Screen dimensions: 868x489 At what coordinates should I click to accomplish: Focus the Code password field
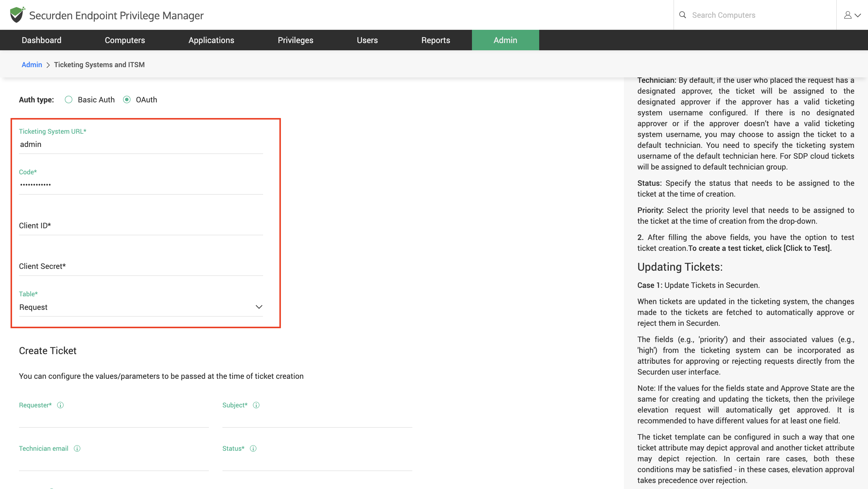[x=141, y=185]
